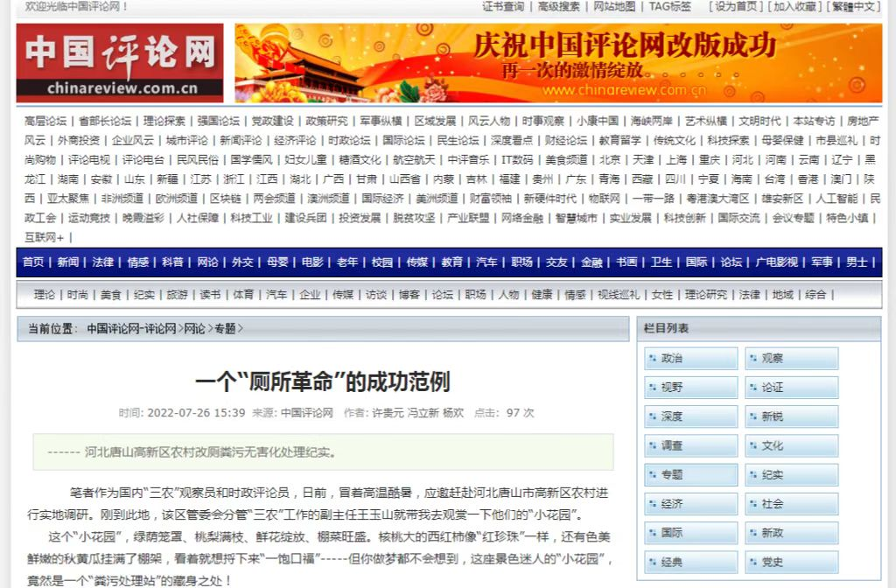This screenshot has width=896, height=588.
Task: Click 设为首页 in the top bar
Action: pos(736,7)
